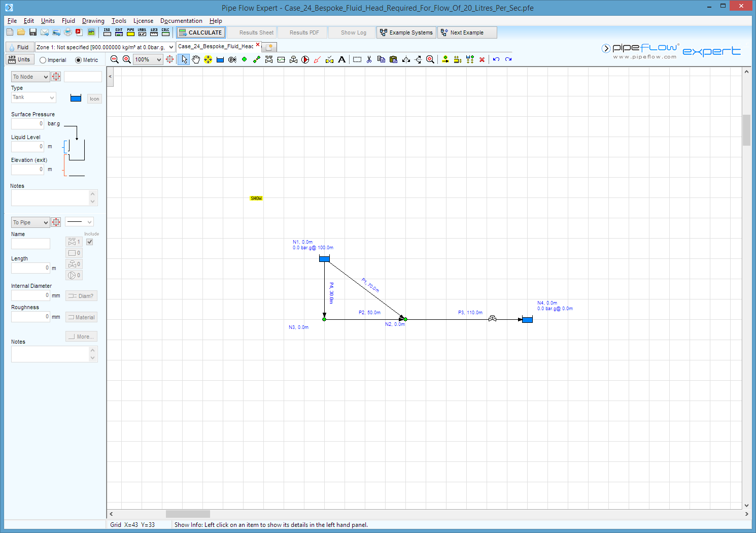Screen dimensions: 756x533
Task: Click the Material button
Action: (81, 317)
